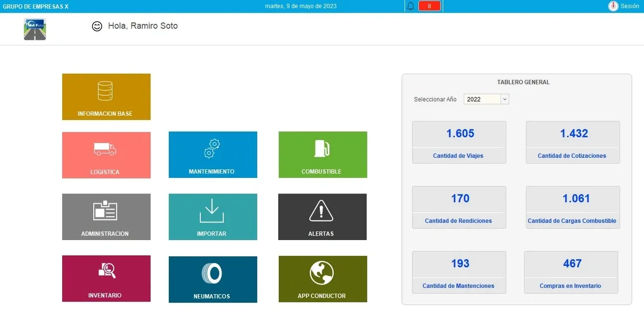Viewport: 644px width, 319px height.
Task: Click the road logo in header
Action: [35, 29]
